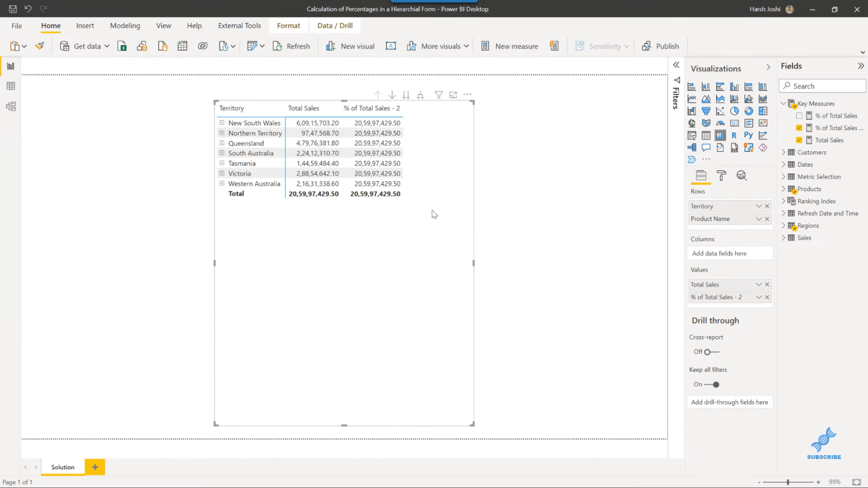Screen dimensions: 868x488
Task: Click the Save icon in title bar
Action: click(13, 9)
